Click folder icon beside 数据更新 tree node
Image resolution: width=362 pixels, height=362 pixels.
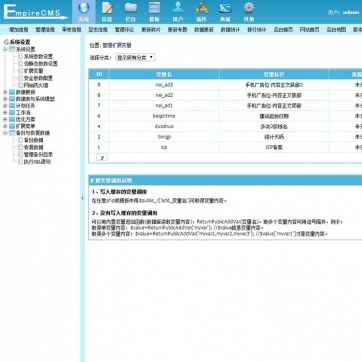tap(12, 92)
